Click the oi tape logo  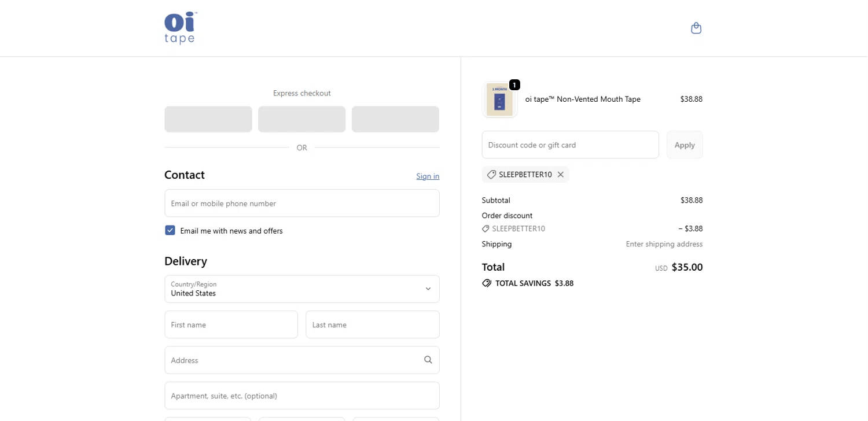181,28
